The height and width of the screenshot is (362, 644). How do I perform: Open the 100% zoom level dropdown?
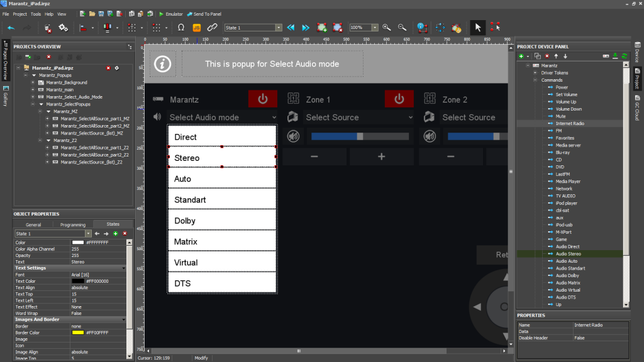click(x=375, y=28)
